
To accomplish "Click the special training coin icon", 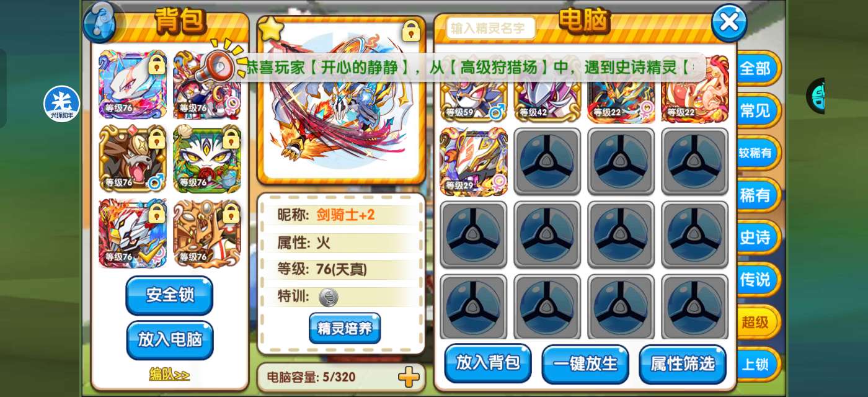I will [x=328, y=297].
